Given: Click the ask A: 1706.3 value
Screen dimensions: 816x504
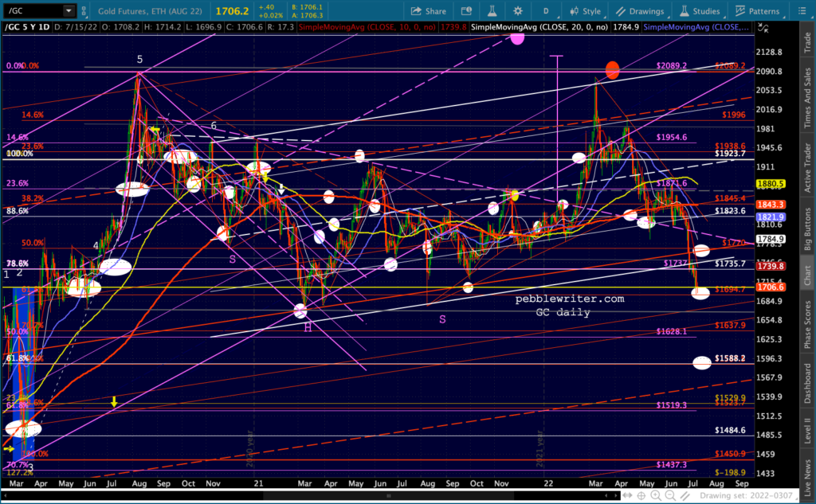Looking at the screenshot, I should [308, 16].
